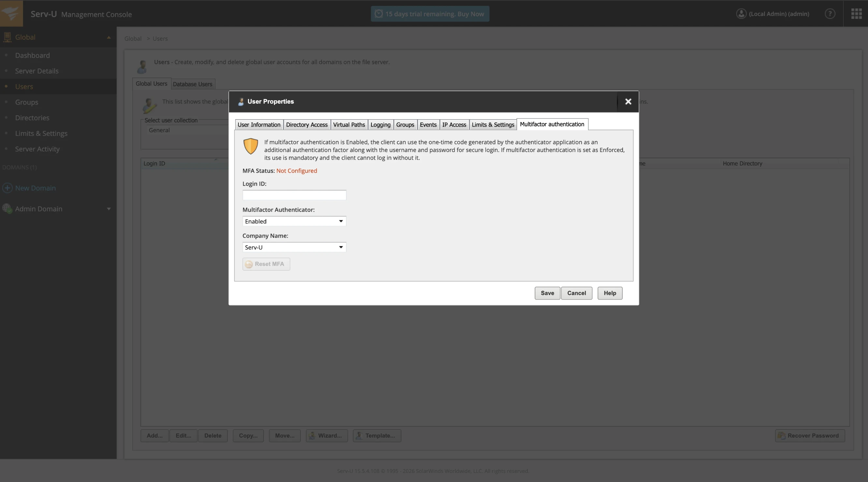Viewport: 868px width, 482px height.
Task: Switch to the Directory Access tab
Action: point(307,125)
